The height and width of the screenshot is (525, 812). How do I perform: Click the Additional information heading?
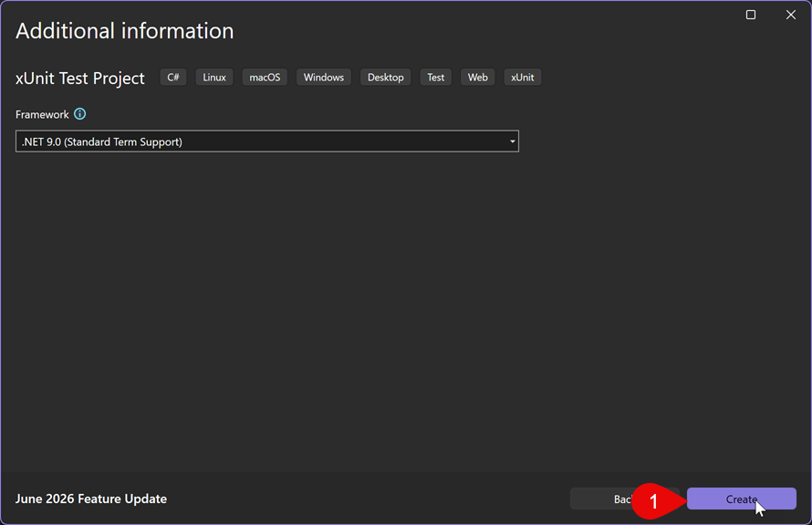coord(125,31)
